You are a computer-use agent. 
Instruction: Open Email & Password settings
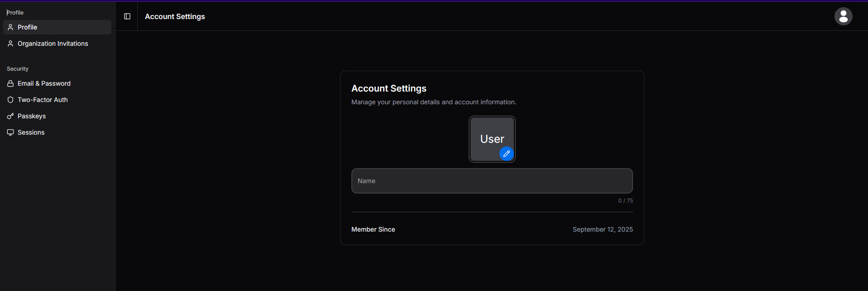pos(57,83)
